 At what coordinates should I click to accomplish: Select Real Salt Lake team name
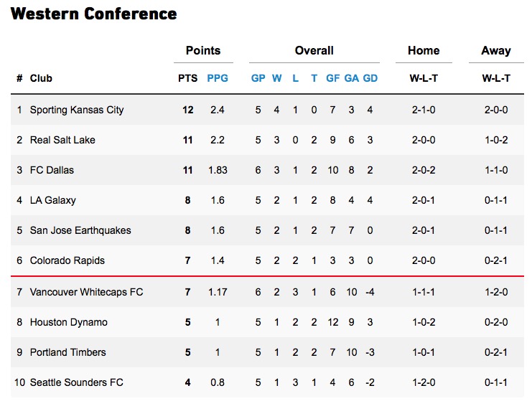(62, 140)
